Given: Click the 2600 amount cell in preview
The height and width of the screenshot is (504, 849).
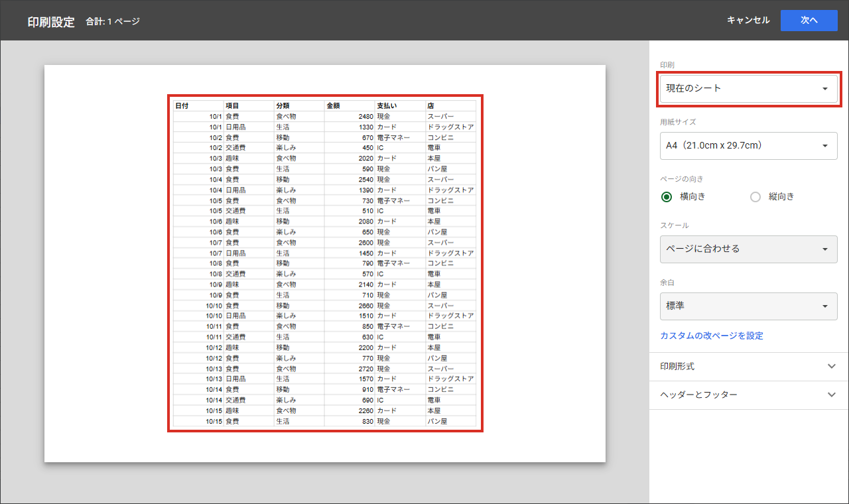Looking at the screenshot, I should [350, 243].
